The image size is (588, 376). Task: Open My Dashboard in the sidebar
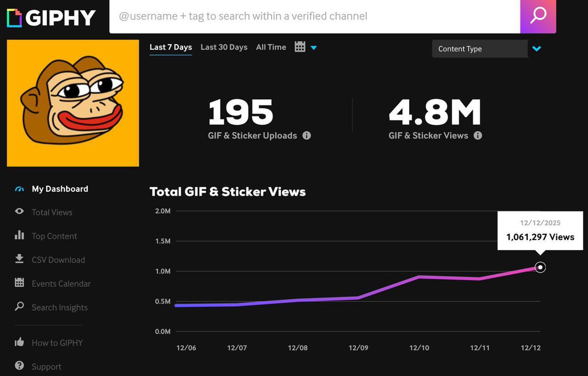(60, 189)
